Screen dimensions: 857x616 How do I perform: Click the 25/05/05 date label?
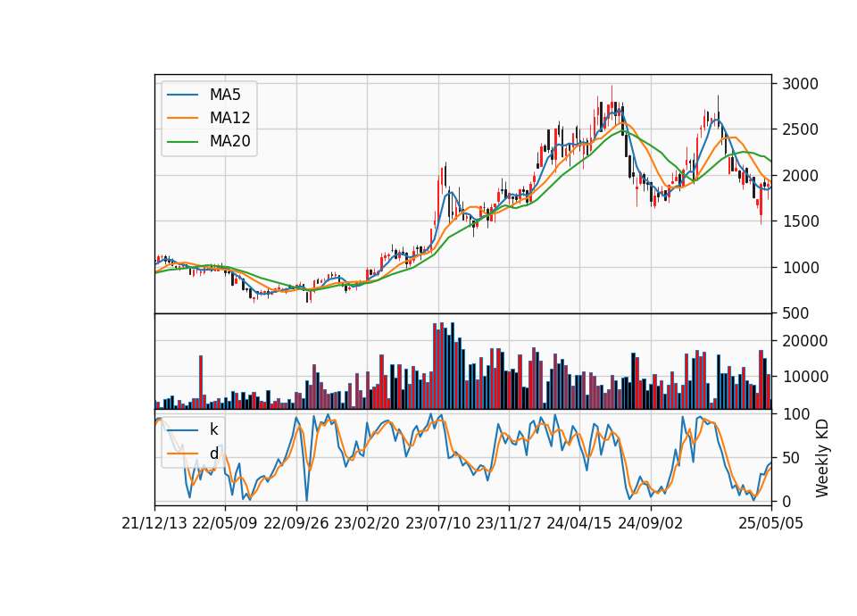tap(771, 523)
